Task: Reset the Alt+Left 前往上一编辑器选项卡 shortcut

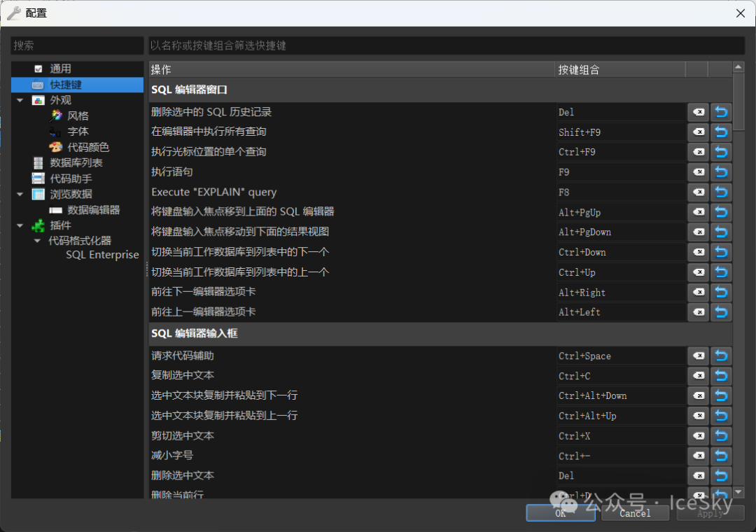Action: pyautogui.click(x=721, y=312)
